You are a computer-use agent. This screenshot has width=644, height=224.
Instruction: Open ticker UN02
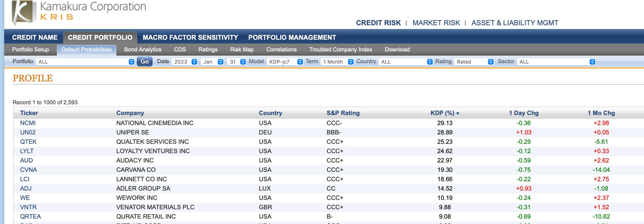(28, 132)
